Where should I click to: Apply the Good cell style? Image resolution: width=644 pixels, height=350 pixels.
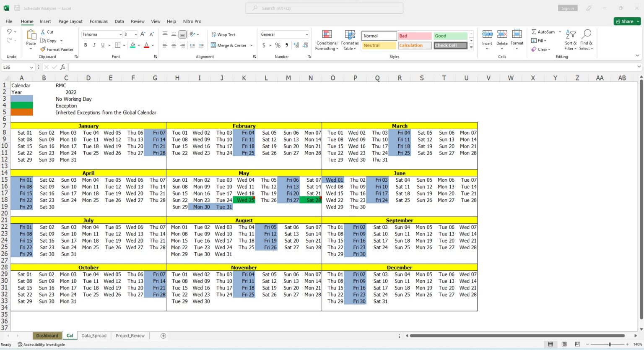pos(450,36)
